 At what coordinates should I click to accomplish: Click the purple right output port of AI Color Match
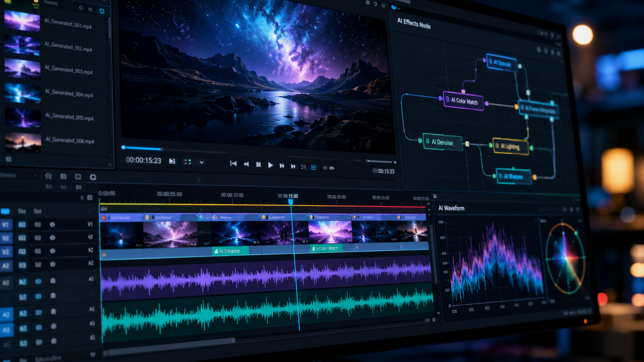click(487, 103)
